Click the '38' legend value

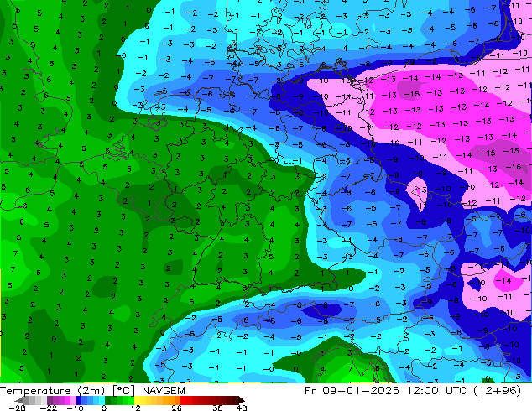click(x=217, y=408)
